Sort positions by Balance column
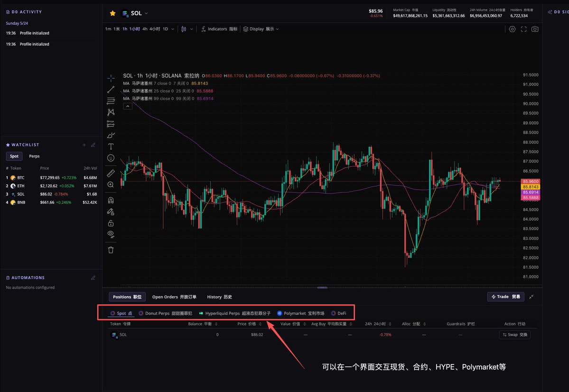This screenshot has height=392, width=569. tap(203, 324)
